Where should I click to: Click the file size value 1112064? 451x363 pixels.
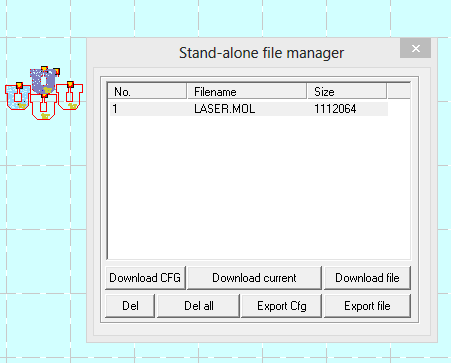[335, 109]
